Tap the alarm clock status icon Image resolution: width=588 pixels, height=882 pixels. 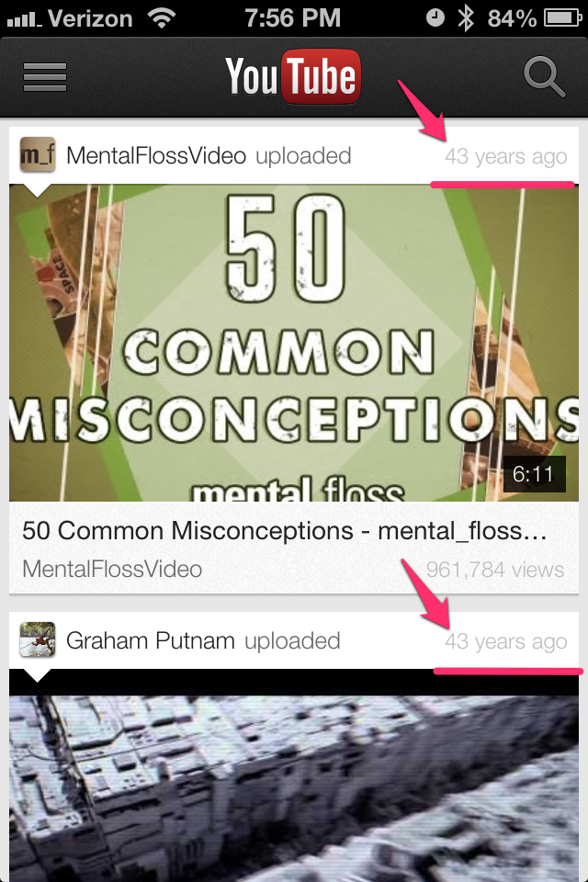click(x=435, y=18)
